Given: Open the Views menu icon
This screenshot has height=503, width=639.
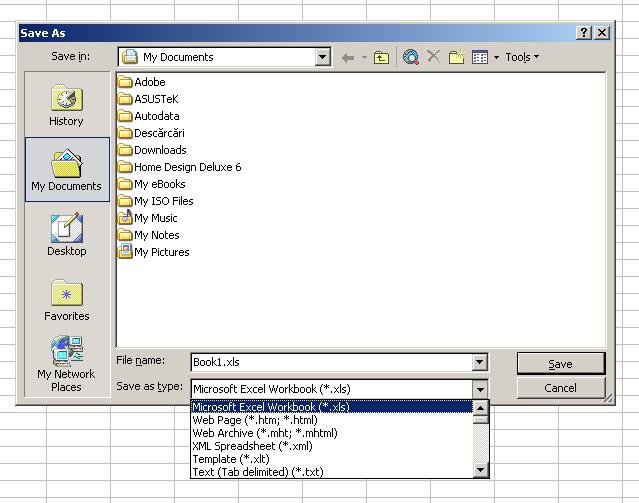Looking at the screenshot, I should 481,58.
